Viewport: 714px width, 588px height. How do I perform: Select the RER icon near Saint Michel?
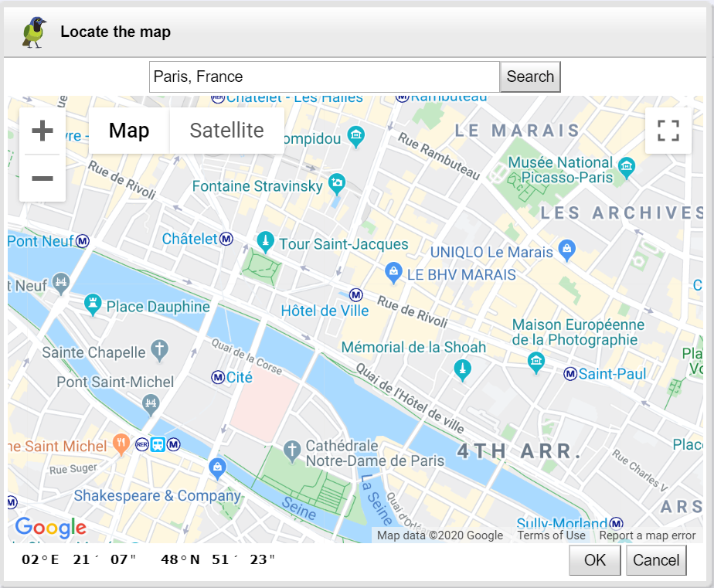[x=142, y=444]
